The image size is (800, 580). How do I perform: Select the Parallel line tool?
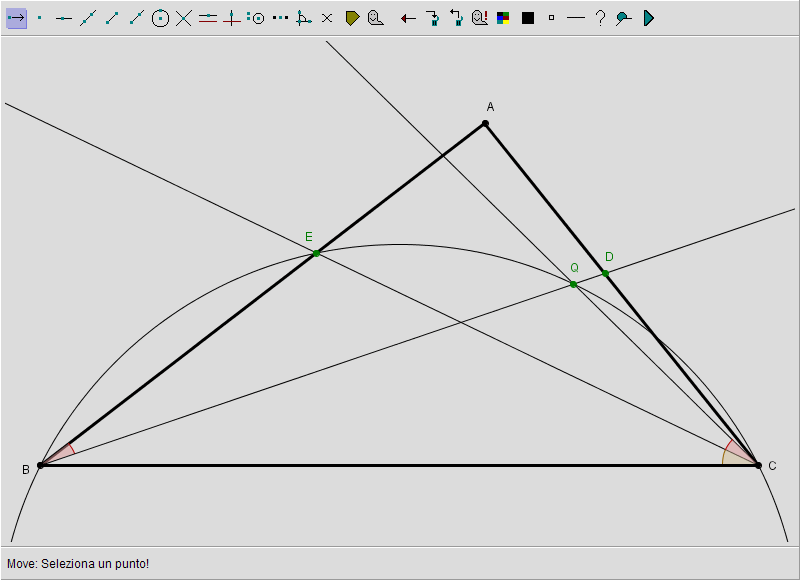click(208, 18)
